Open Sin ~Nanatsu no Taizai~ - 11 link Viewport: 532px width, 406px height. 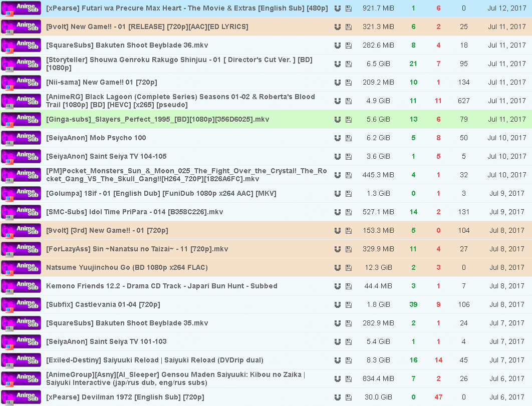pyautogui.click(x=137, y=249)
